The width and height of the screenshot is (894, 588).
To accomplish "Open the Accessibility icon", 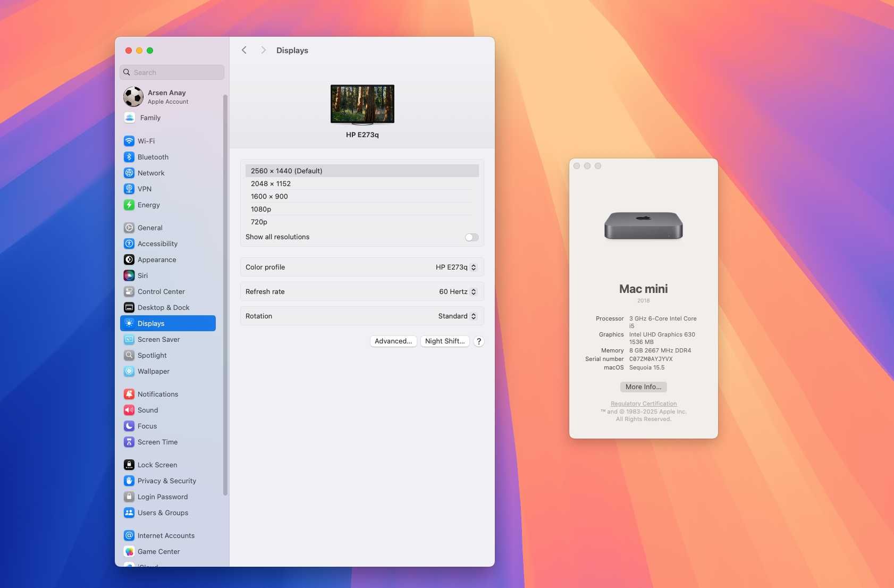I will 129,243.
